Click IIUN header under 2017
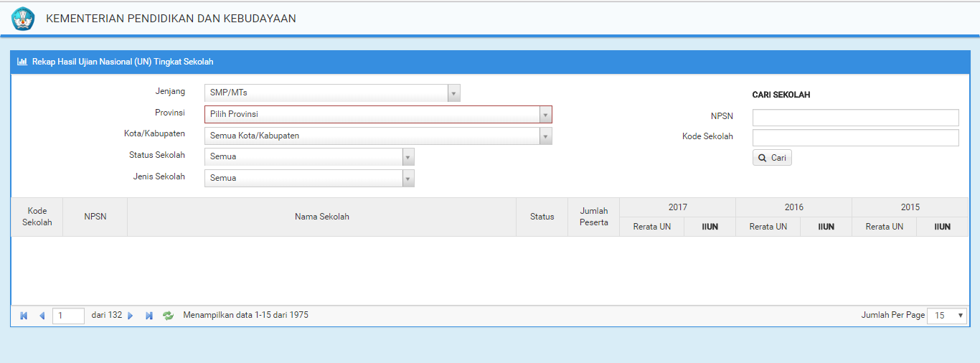The width and height of the screenshot is (980, 363). point(710,227)
